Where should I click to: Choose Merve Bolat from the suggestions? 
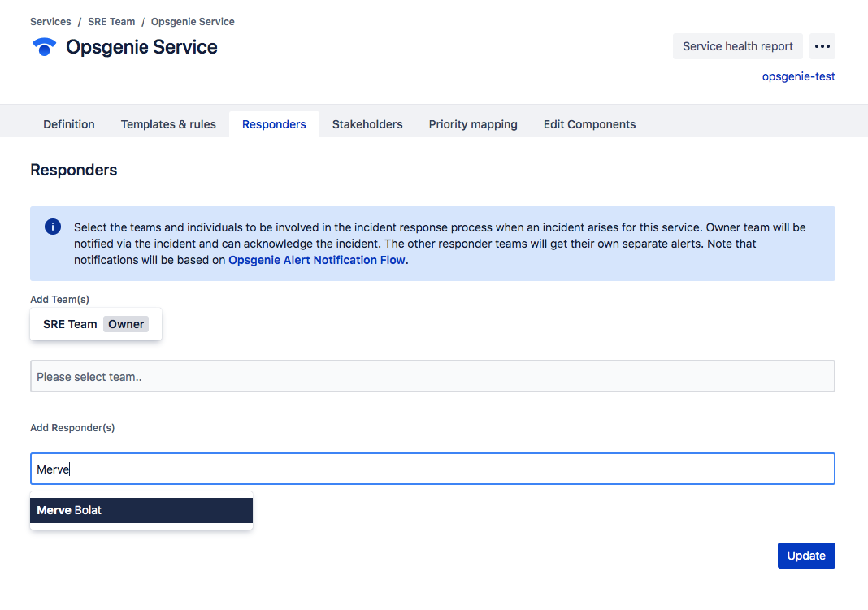[141, 510]
